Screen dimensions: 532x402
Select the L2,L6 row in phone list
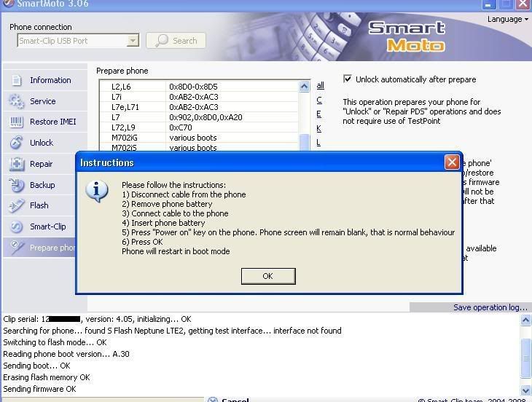(x=199, y=87)
